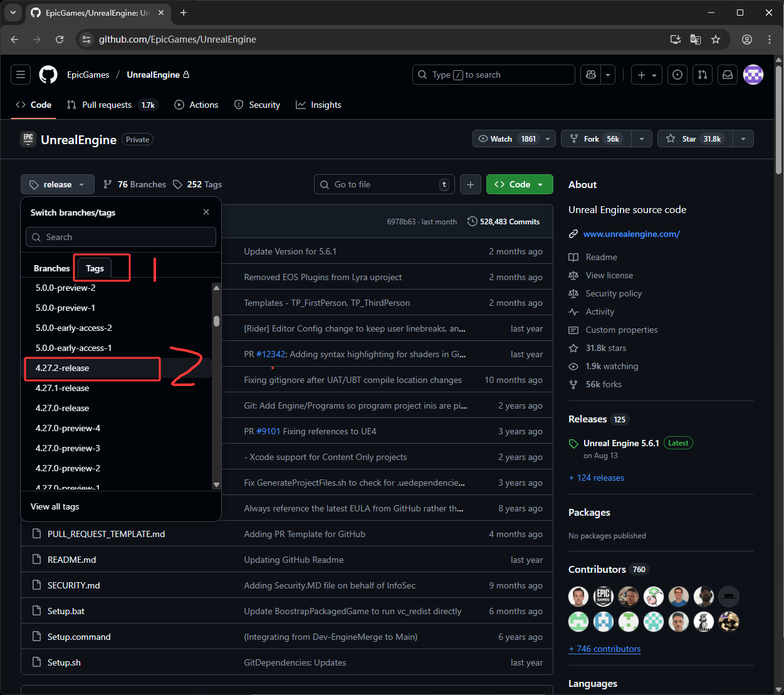The height and width of the screenshot is (695, 784).
Task: Open a new browser tab
Action: (x=184, y=13)
